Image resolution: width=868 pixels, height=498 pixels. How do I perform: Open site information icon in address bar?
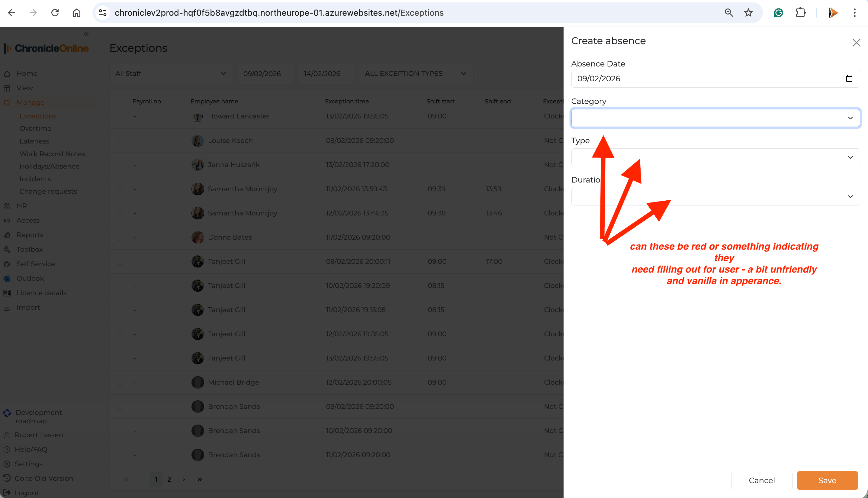[x=103, y=13]
